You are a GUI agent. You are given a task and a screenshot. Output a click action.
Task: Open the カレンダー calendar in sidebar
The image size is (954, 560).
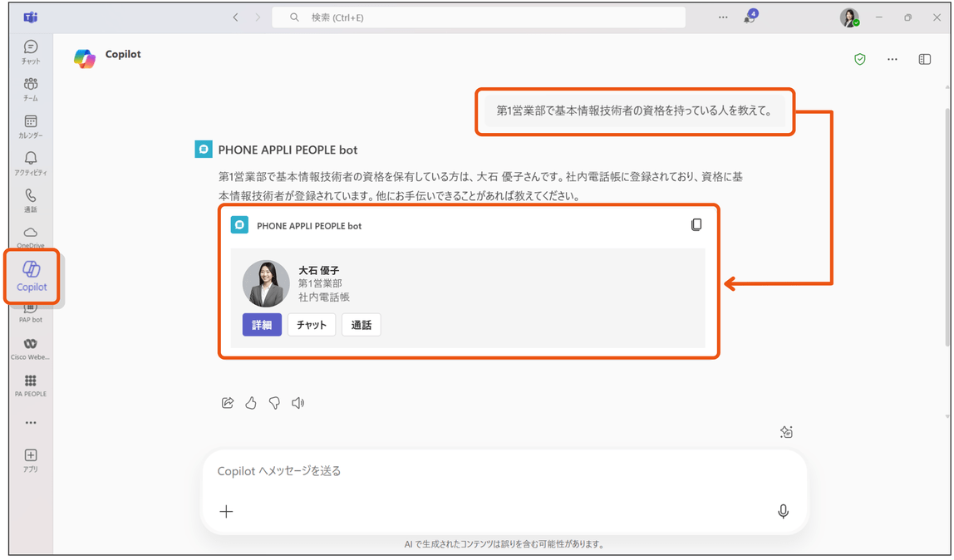(31, 126)
